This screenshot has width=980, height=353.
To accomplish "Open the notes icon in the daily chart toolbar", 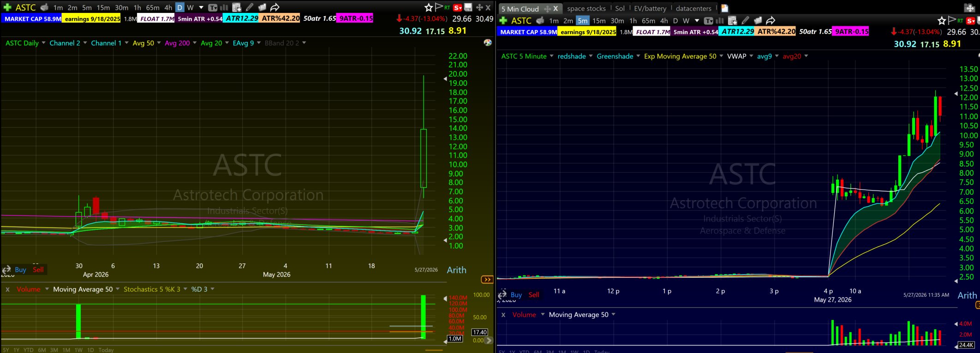I will tap(262, 7).
